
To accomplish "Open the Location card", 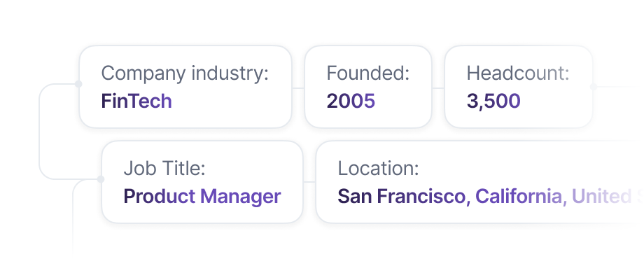I will pyautogui.click(x=479, y=182).
